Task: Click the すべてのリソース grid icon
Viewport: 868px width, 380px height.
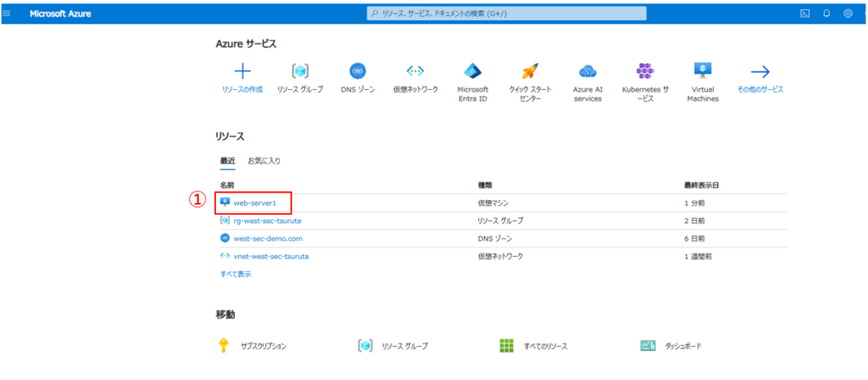Action: tap(507, 346)
